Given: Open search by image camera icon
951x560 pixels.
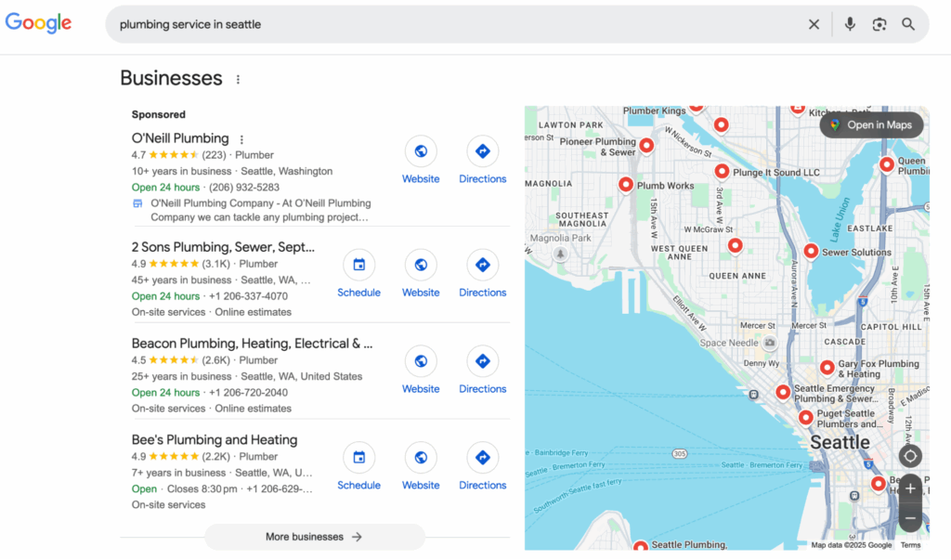Looking at the screenshot, I should [879, 24].
